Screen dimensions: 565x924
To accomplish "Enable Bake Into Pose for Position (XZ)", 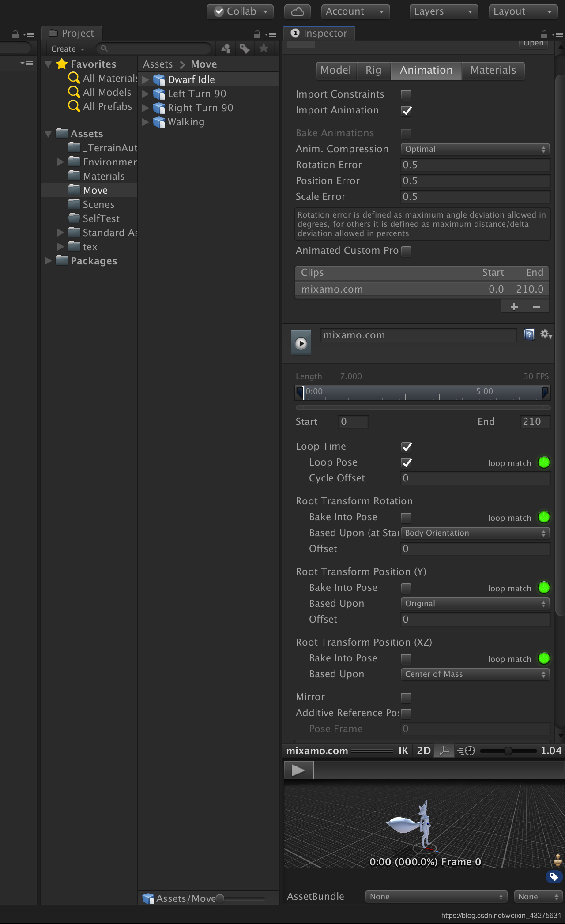I will pyautogui.click(x=406, y=659).
